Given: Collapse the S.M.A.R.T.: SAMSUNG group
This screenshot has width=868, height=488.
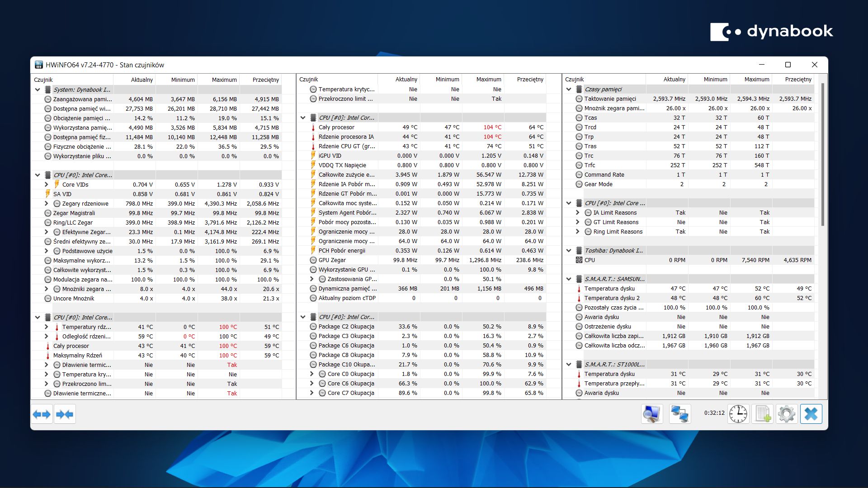Looking at the screenshot, I should coord(569,279).
